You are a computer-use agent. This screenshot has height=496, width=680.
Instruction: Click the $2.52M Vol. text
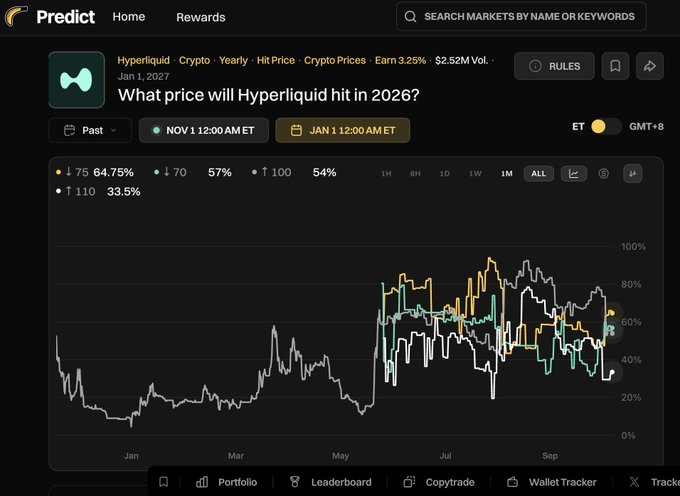point(461,60)
